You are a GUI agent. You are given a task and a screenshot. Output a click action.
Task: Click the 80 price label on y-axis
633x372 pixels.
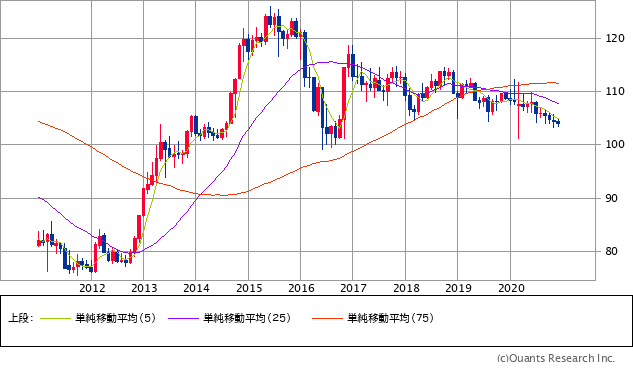coord(612,251)
